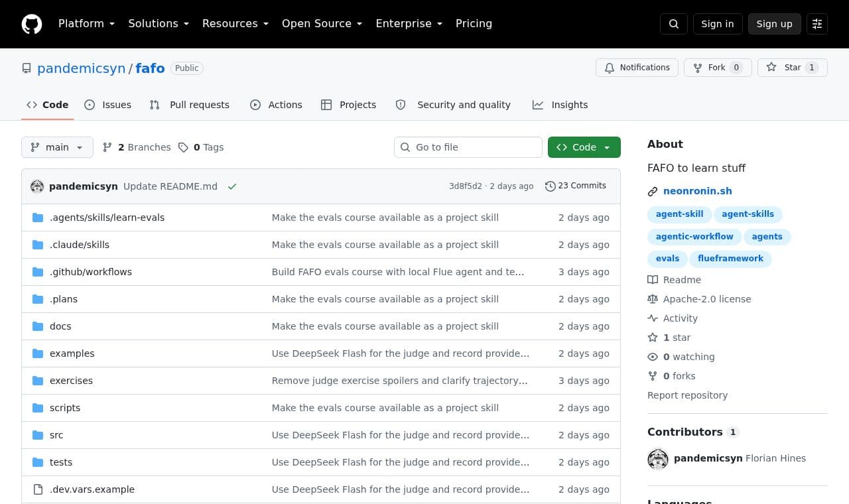Click the Go to file search field
The height and width of the screenshot is (504, 849).
click(x=468, y=147)
